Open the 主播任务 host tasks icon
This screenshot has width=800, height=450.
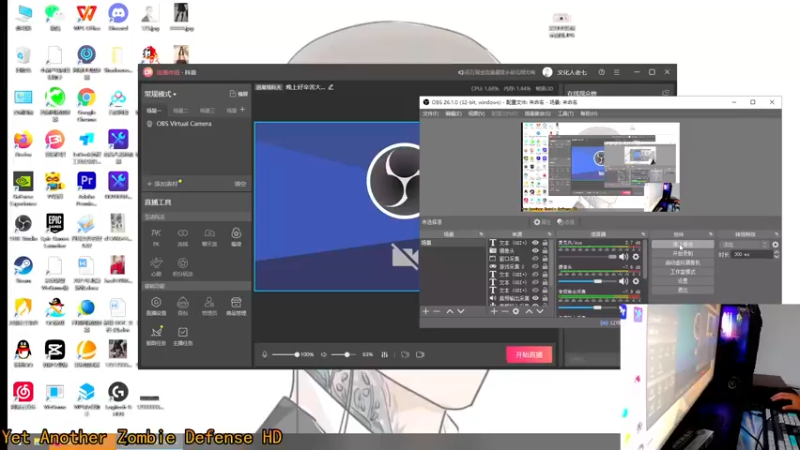click(x=183, y=336)
